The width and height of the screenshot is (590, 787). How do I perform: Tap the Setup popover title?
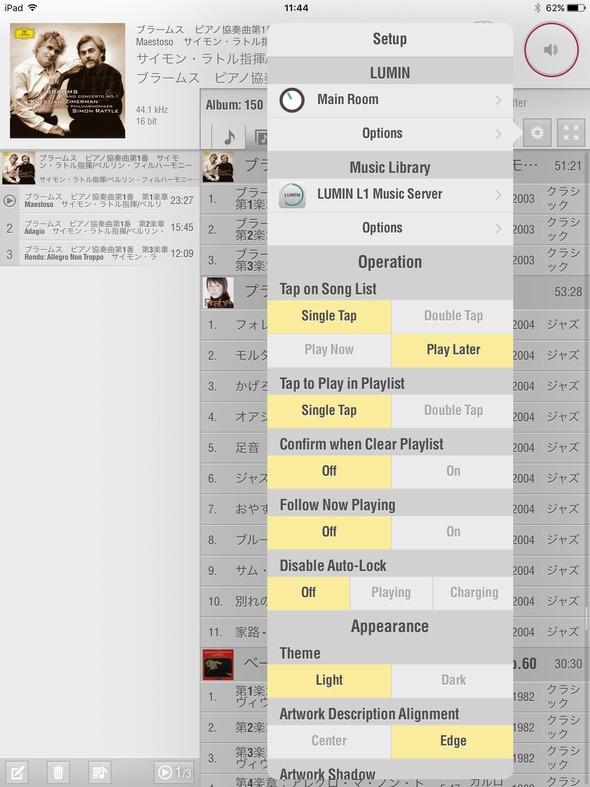click(390, 39)
